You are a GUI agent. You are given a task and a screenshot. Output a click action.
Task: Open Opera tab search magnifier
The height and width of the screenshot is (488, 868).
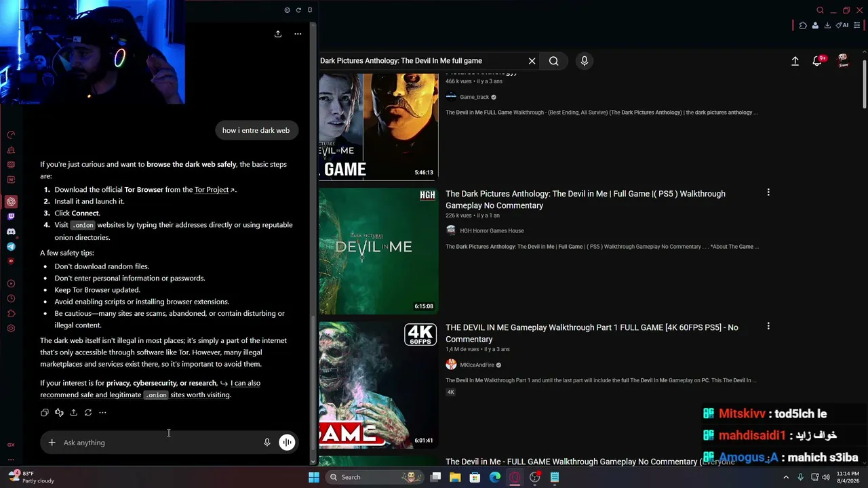click(820, 10)
